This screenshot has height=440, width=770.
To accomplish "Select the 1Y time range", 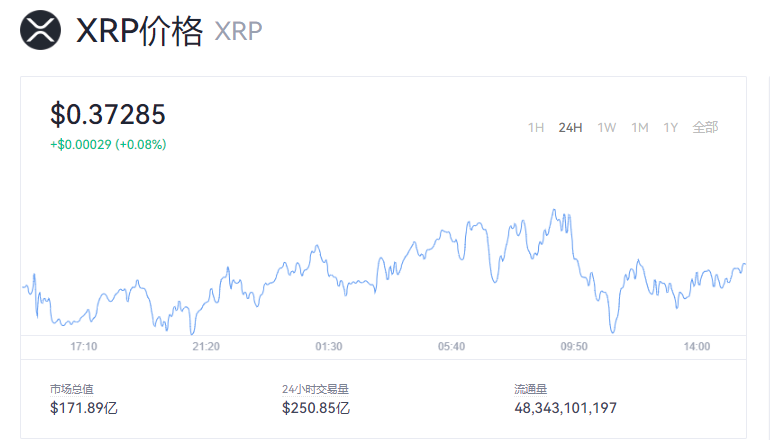I will click(x=671, y=128).
